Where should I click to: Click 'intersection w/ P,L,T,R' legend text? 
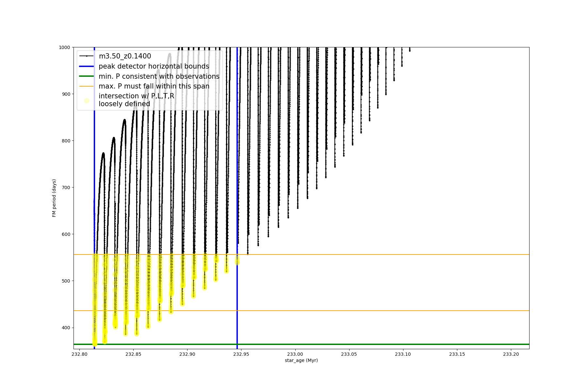point(137,96)
